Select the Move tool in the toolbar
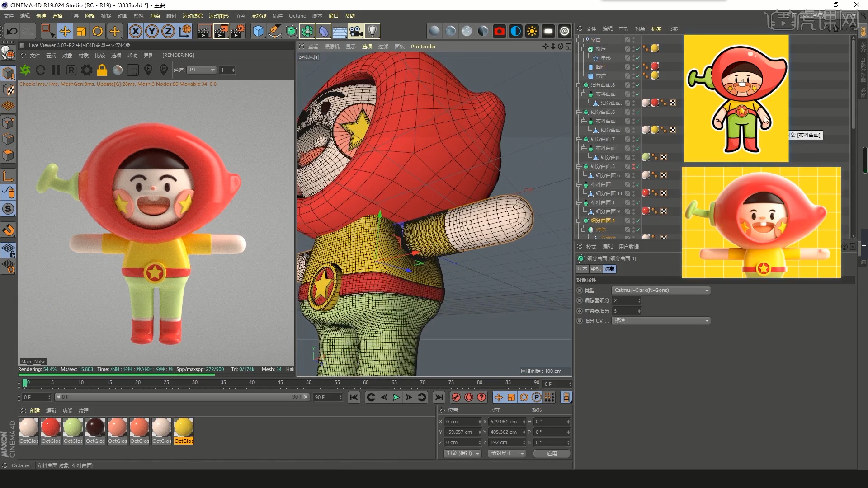Image resolution: width=868 pixels, height=488 pixels. 65,31
